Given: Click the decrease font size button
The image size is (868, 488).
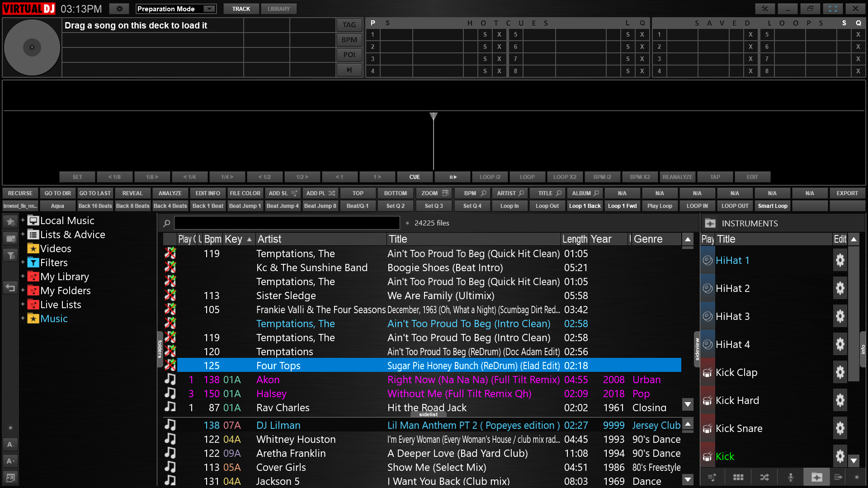Looking at the screenshot, I should coord(10,444).
